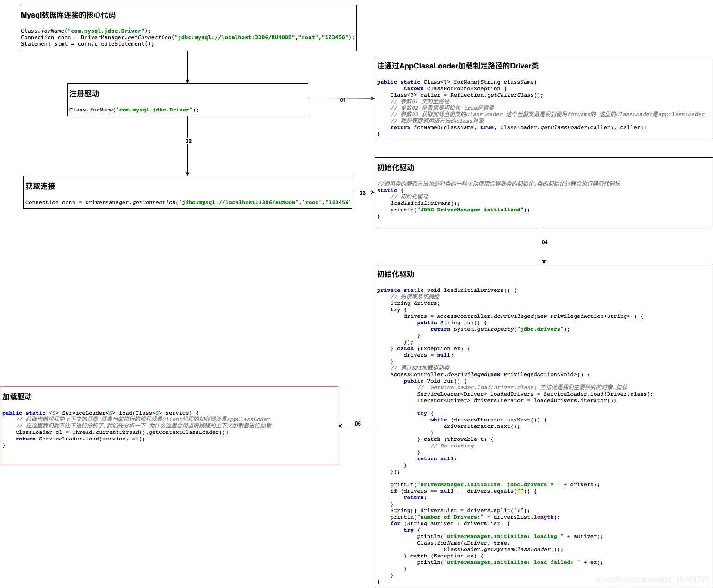713x588 pixels.
Task: Click the "drivers = null;" line
Action: click(x=428, y=355)
